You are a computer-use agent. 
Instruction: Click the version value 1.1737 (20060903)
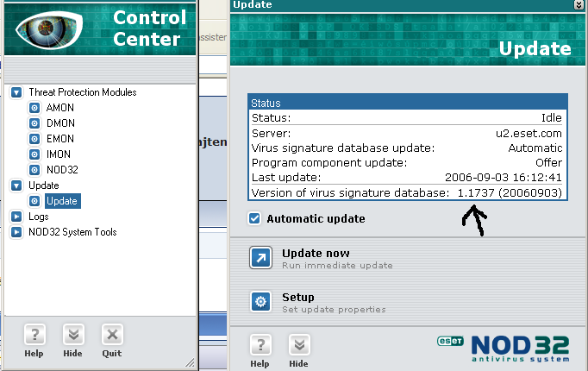point(510,192)
